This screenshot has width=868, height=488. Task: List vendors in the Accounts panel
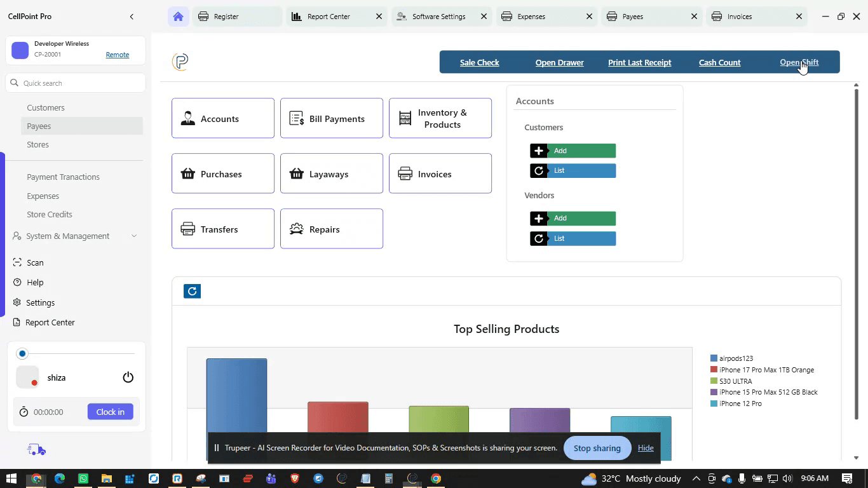pos(573,238)
